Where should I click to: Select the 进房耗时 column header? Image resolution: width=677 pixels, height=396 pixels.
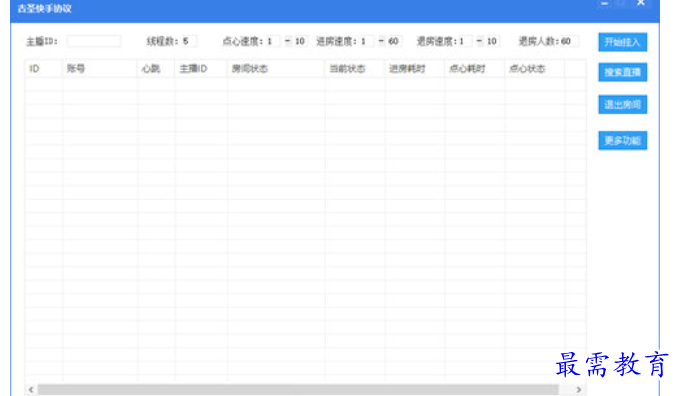[x=415, y=69]
